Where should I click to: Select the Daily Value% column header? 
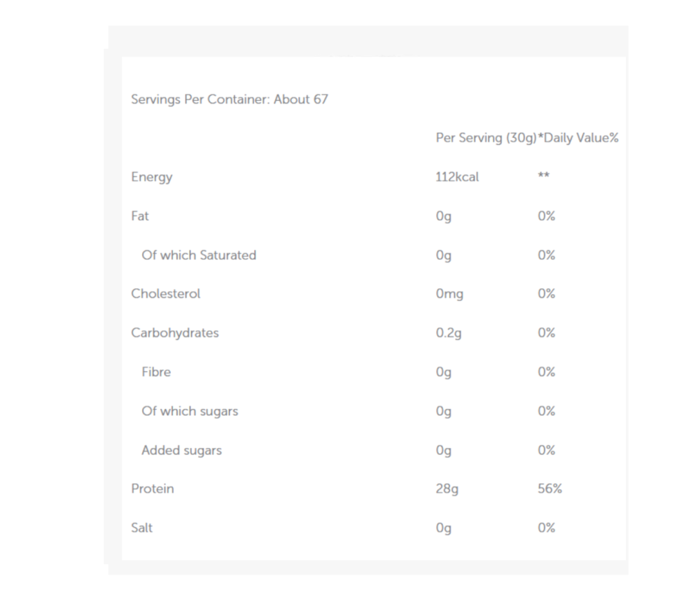pyautogui.click(x=578, y=138)
